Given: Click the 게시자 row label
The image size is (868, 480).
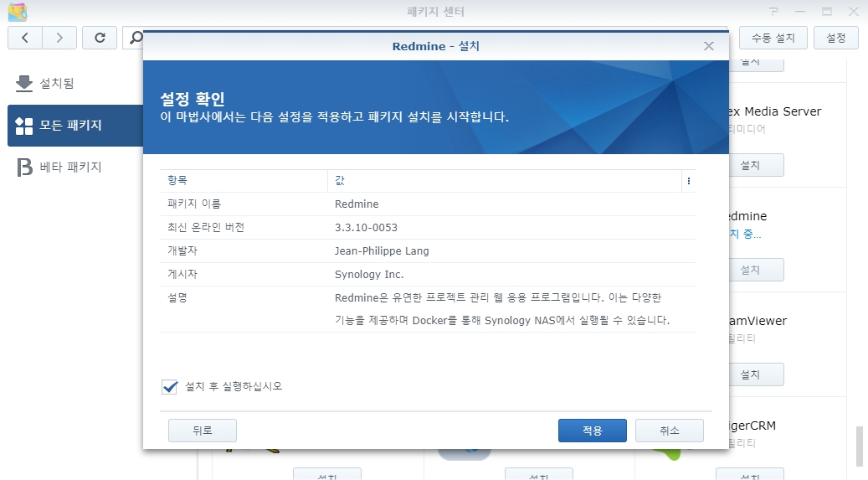Looking at the screenshot, I should 182,275.
